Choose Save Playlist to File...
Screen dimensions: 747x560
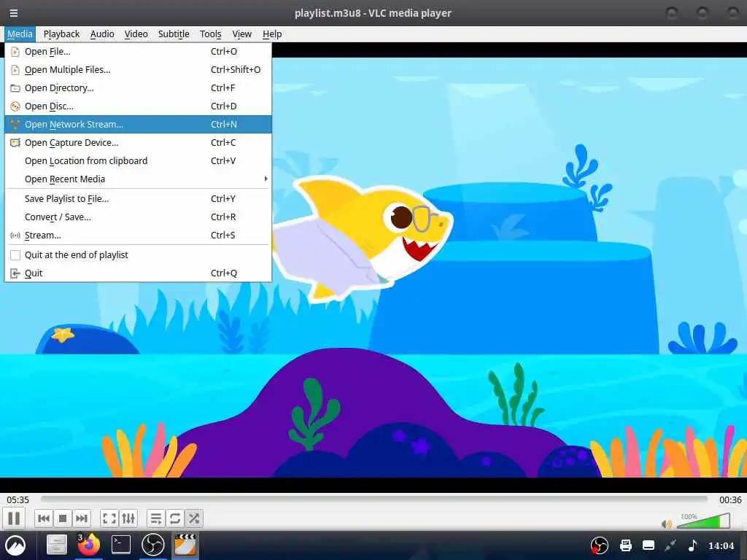[x=138, y=198]
